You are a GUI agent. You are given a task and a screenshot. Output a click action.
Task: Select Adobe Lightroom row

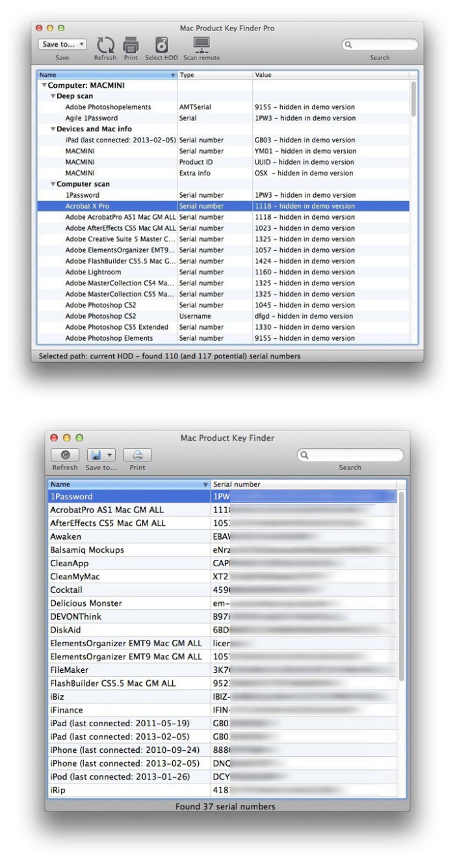[x=224, y=272]
